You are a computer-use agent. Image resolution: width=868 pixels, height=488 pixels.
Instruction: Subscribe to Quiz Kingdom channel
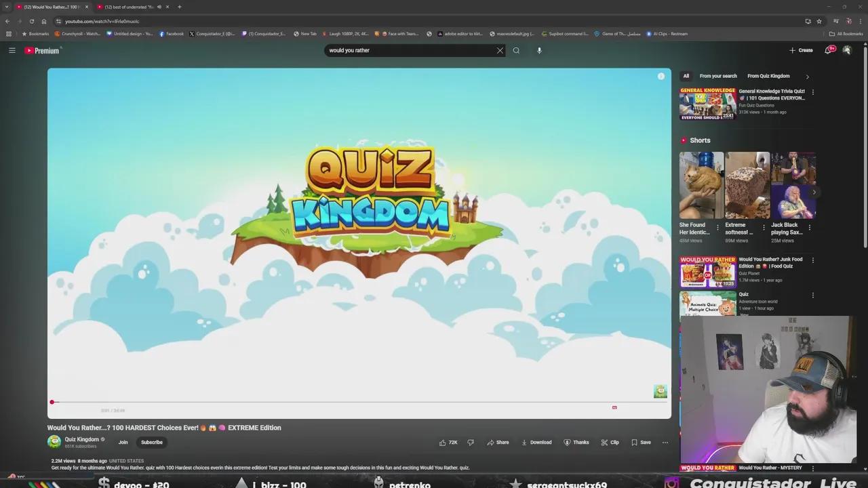click(151, 443)
